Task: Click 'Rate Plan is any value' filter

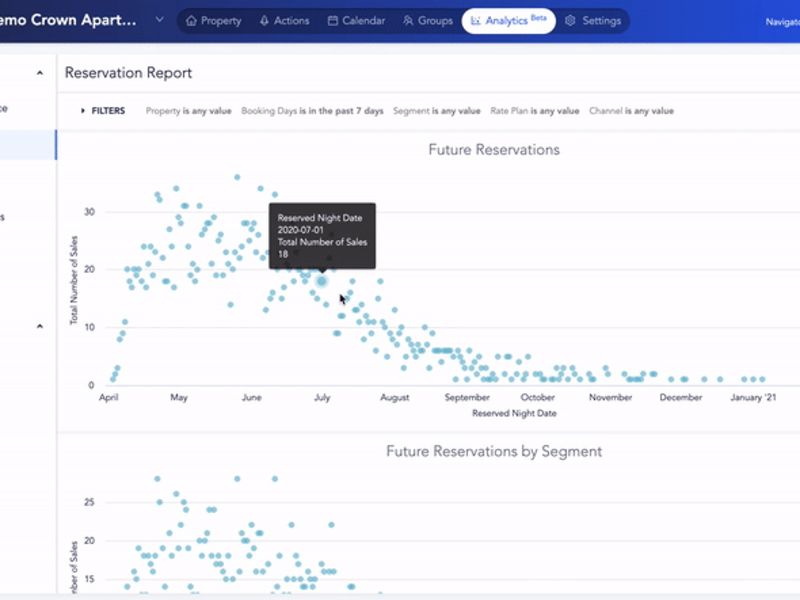Action: click(535, 111)
